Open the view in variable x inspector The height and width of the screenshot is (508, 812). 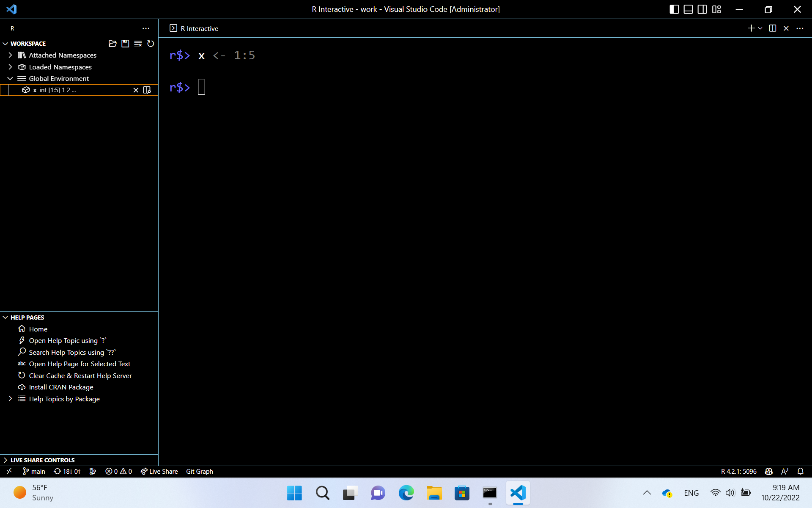coord(147,90)
